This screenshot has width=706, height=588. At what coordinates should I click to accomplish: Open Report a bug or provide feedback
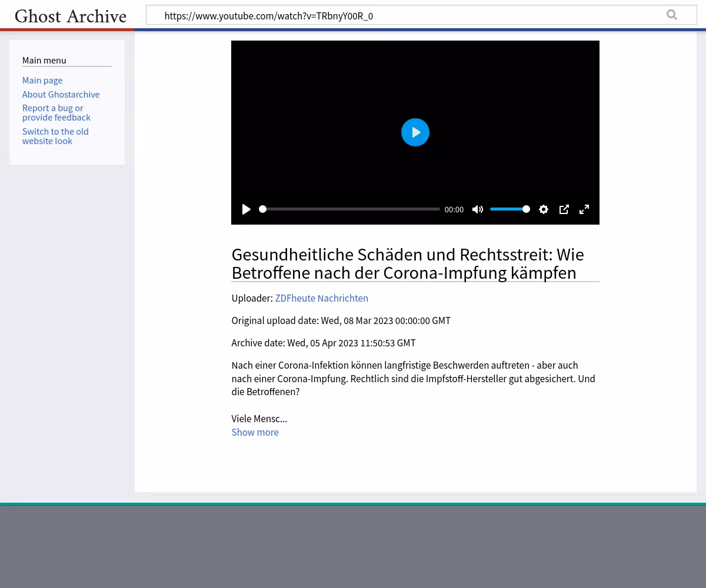pos(56,112)
